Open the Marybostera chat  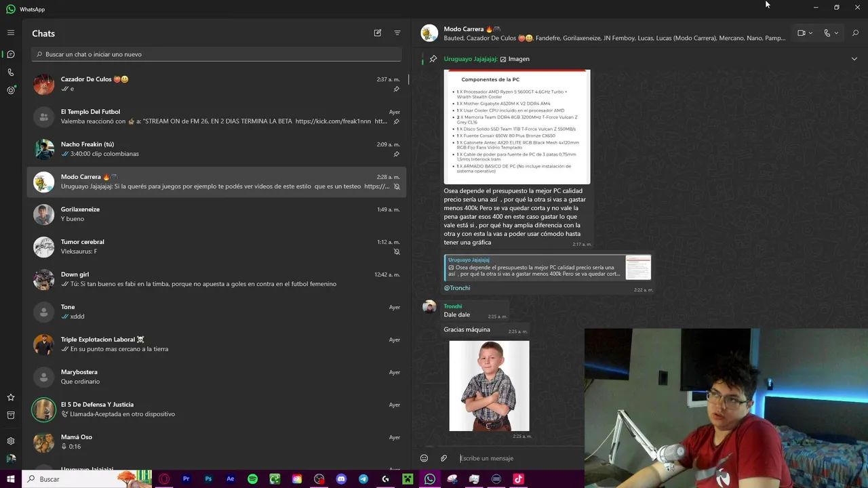pyautogui.click(x=216, y=377)
